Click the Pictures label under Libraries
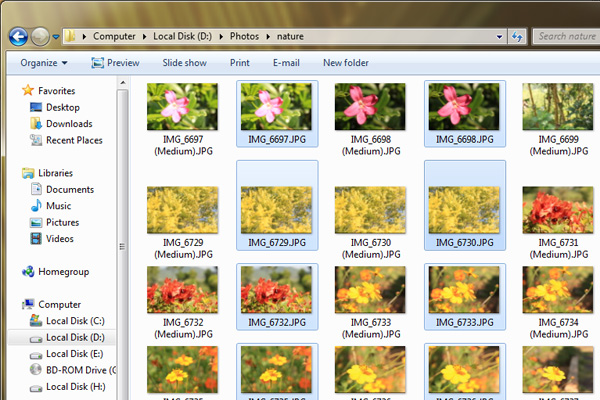Viewport: 600px width, 400px height. click(x=62, y=222)
